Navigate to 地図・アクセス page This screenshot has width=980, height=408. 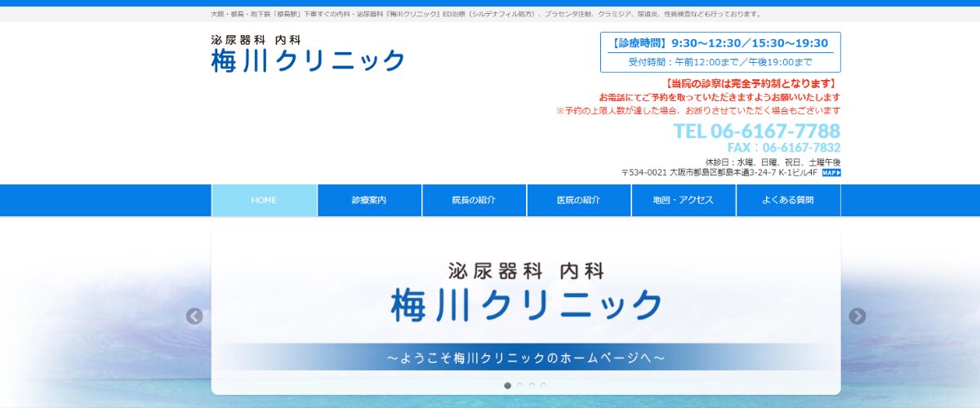(x=683, y=201)
